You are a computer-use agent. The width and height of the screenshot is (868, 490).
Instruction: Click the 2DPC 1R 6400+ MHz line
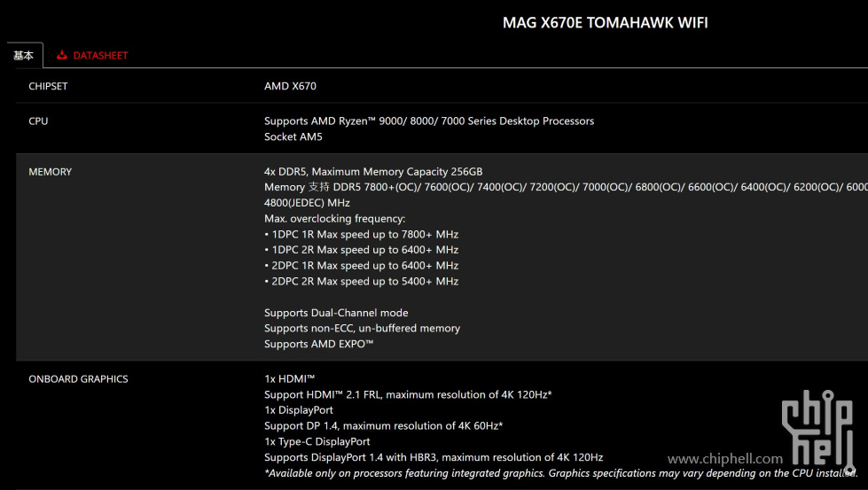pos(361,266)
